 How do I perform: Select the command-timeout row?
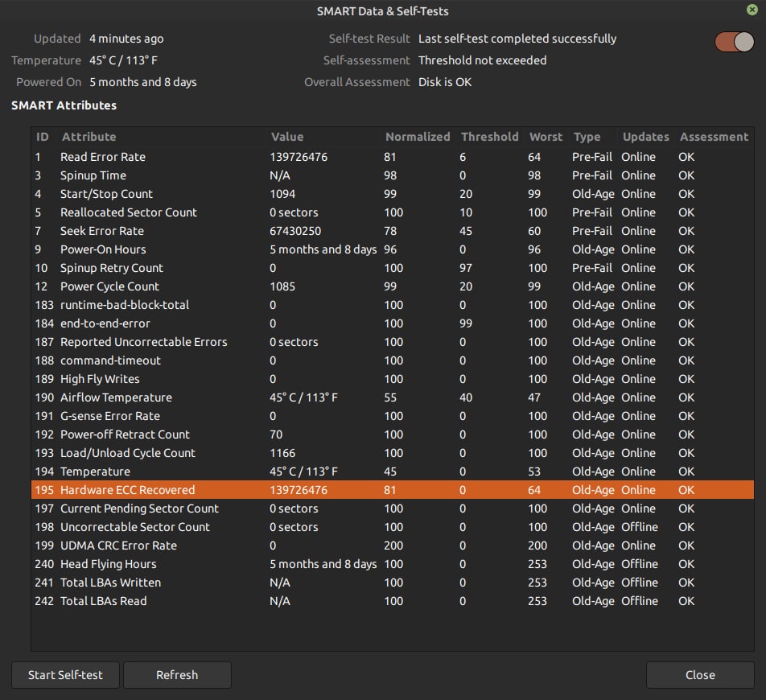pyautogui.click(x=393, y=360)
